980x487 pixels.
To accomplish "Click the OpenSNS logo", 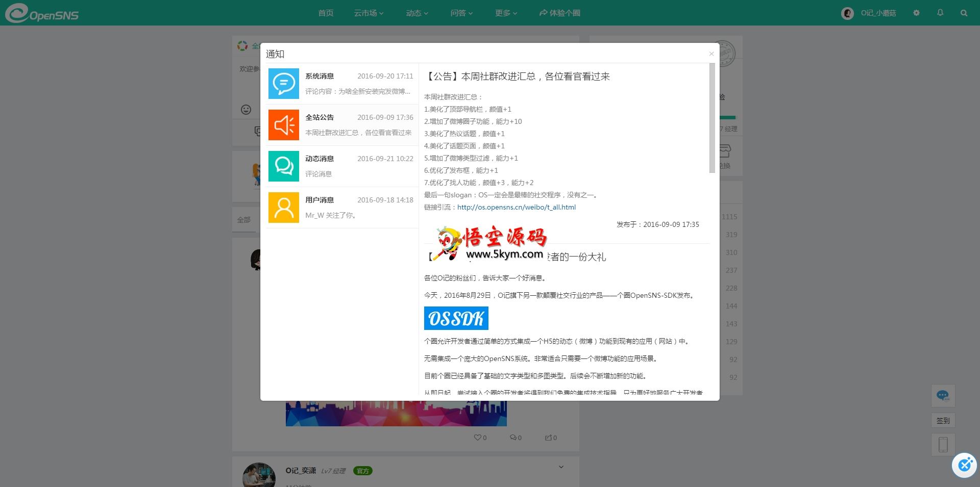I will click(x=42, y=13).
